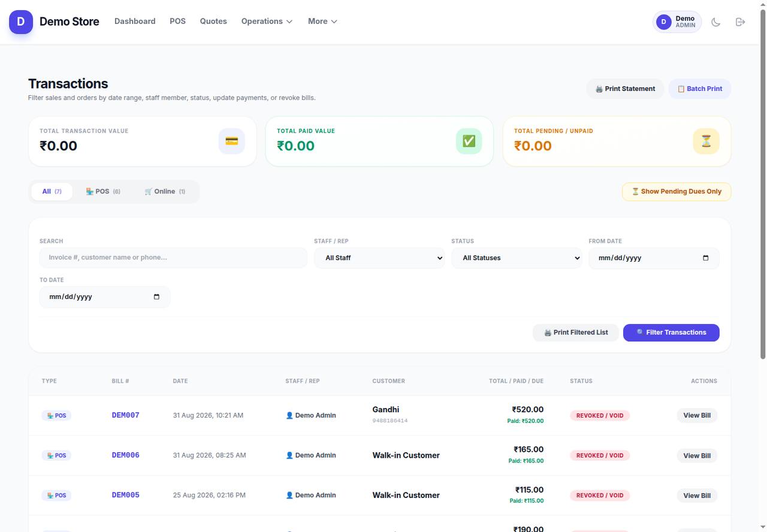The height and width of the screenshot is (532, 767).
Task: Click the Print Statement button
Action: (625, 89)
